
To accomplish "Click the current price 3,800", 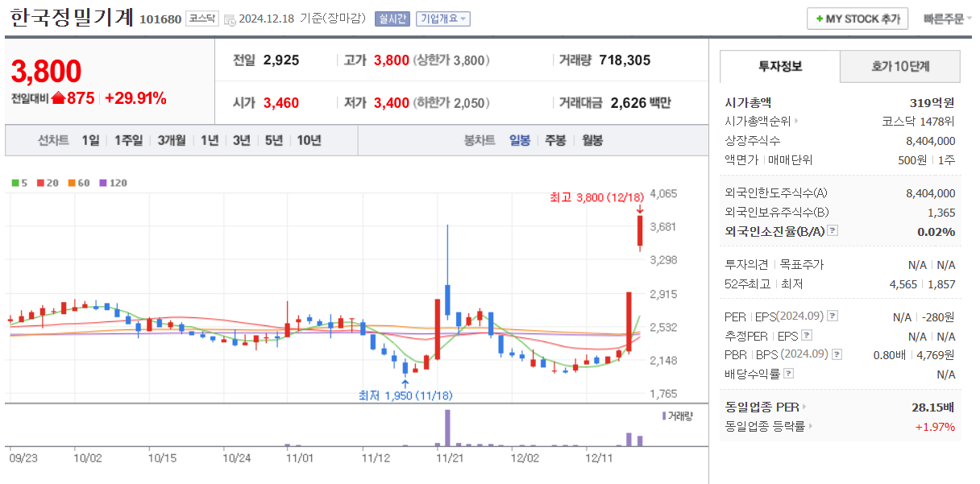I will pyautogui.click(x=46, y=72).
